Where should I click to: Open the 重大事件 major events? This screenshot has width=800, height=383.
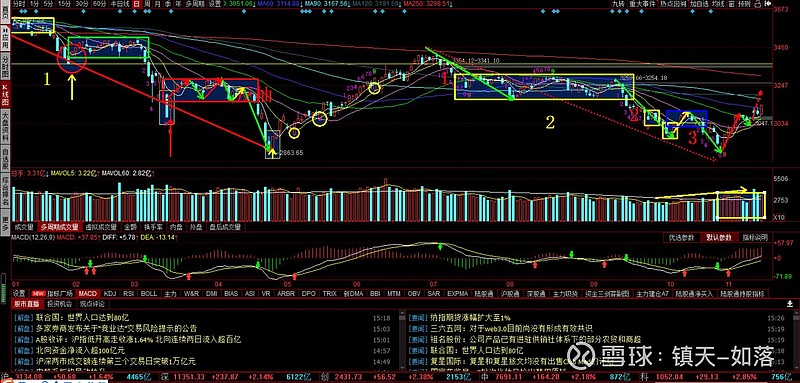(642, 4)
